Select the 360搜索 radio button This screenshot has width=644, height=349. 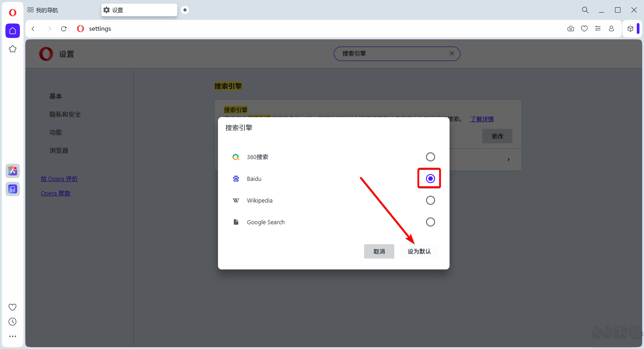[430, 156]
